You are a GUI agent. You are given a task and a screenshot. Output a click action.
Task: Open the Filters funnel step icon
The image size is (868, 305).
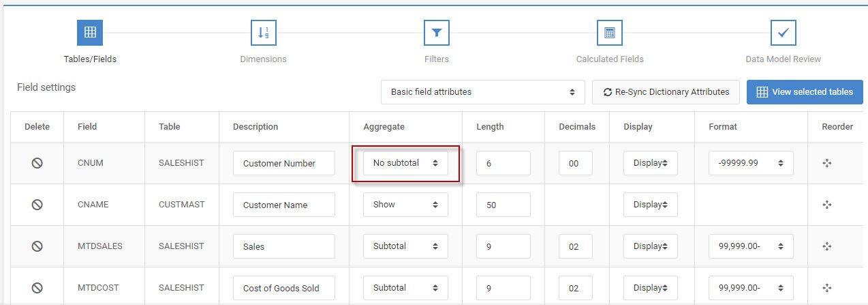[x=437, y=33]
